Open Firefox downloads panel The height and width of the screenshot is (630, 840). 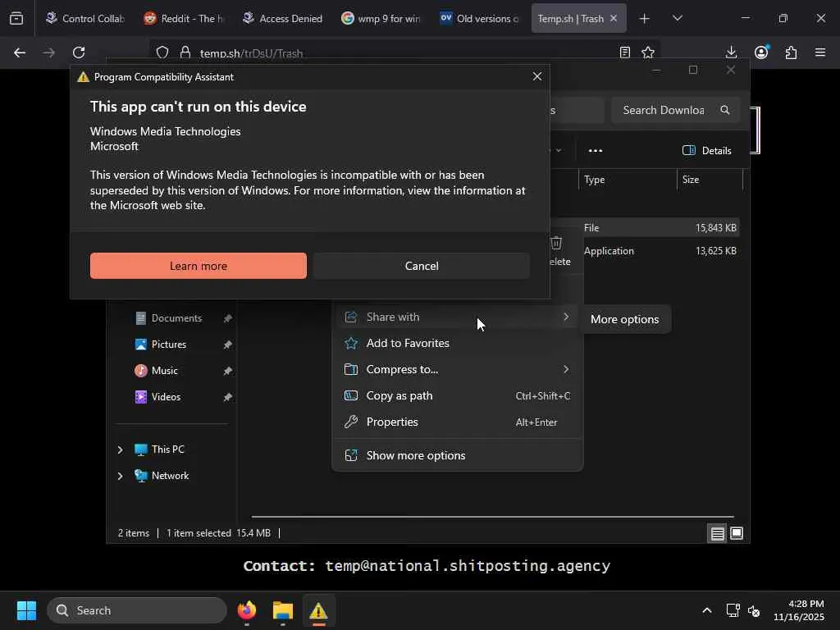[x=731, y=52]
